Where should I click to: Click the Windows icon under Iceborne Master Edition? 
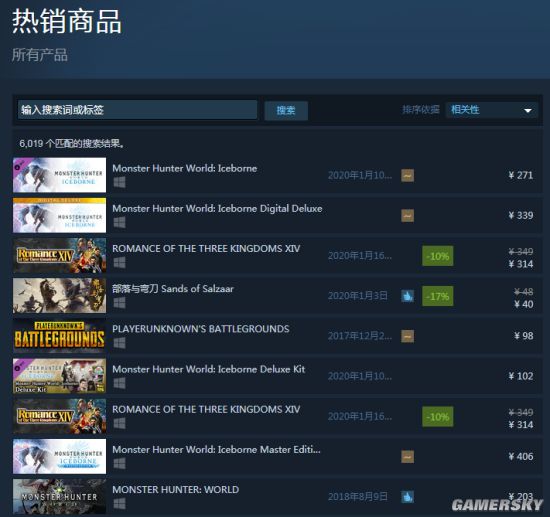point(119,464)
